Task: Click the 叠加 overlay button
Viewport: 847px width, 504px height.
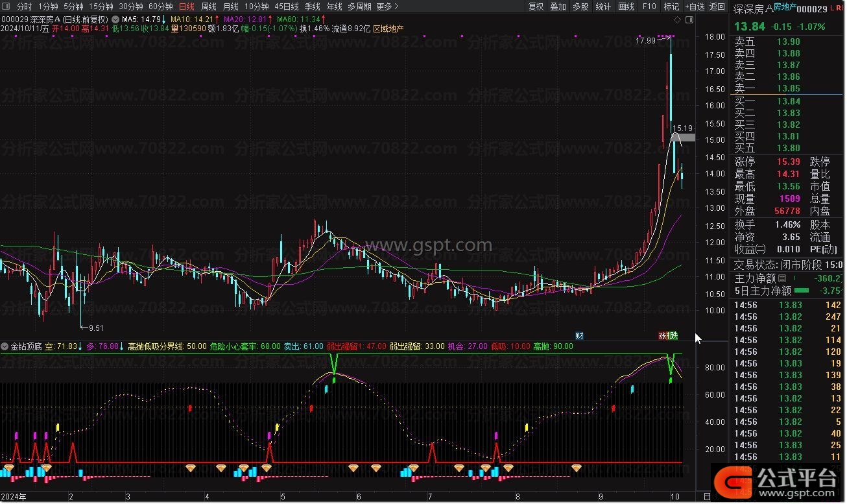Action: coord(558,6)
